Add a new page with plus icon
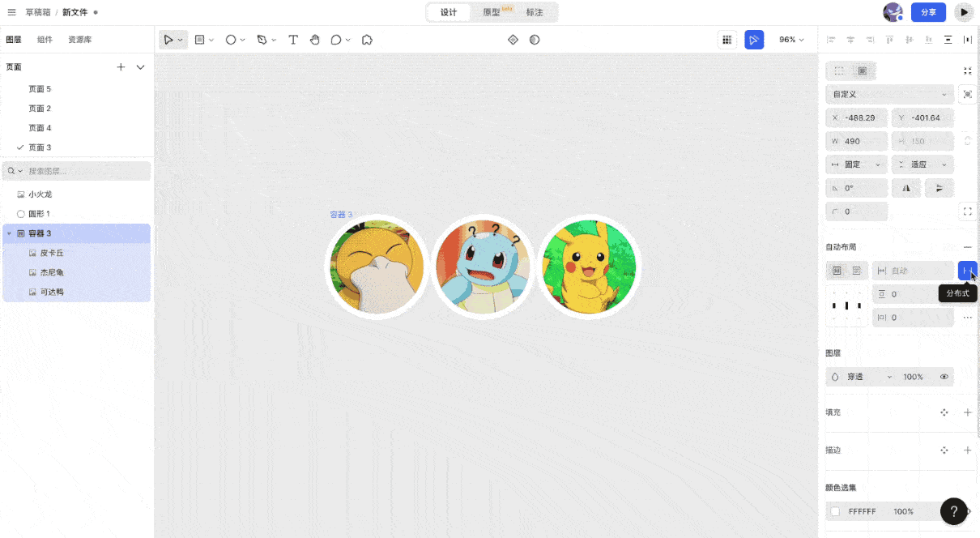980x538 pixels. (121, 67)
